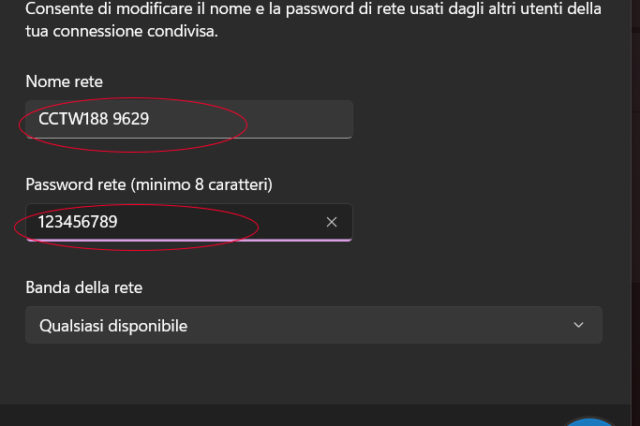This screenshot has height=426, width=640.
Task: Click the empty space in the password field before the X
Action: [x=285, y=222]
